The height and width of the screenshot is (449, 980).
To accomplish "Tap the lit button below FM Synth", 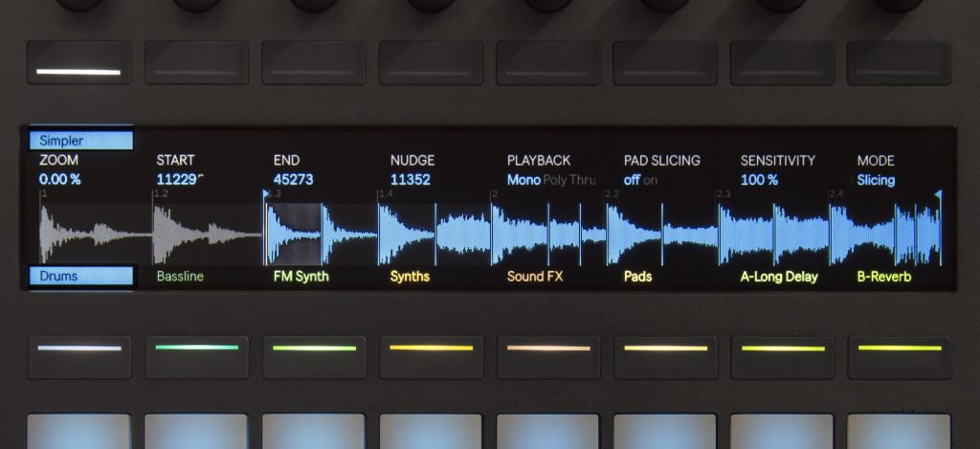I will [314, 357].
